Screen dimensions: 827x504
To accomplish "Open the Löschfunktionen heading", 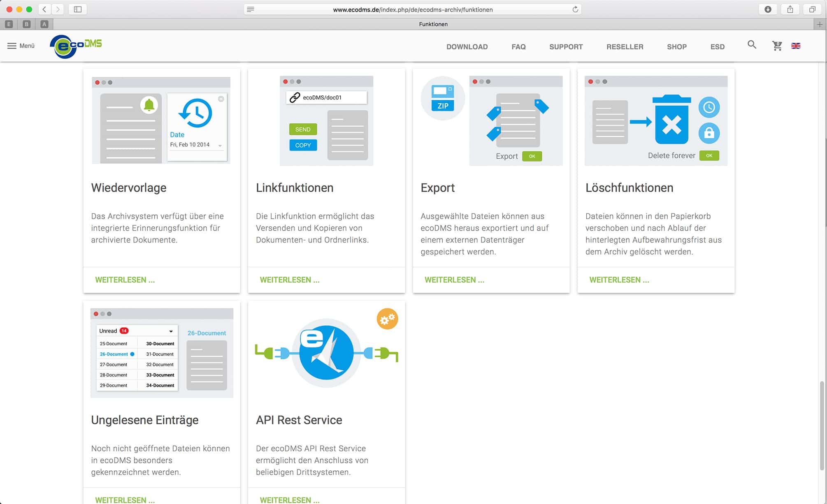I will click(629, 188).
